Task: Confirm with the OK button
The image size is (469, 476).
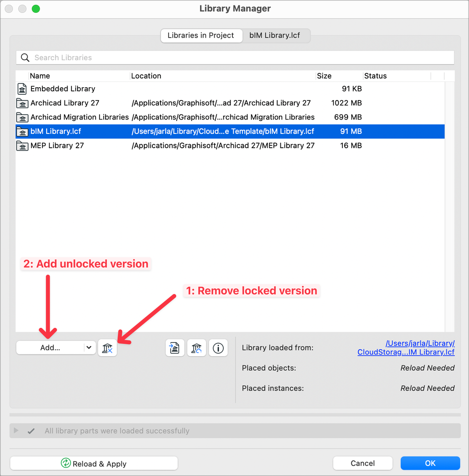Action: (x=430, y=463)
